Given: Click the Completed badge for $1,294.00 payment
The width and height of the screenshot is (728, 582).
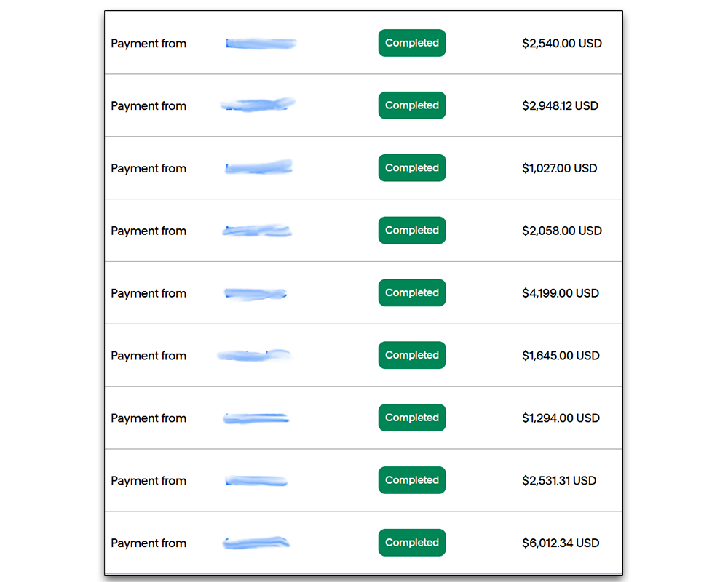Looking at the screenshot, I should click(412, 418).
